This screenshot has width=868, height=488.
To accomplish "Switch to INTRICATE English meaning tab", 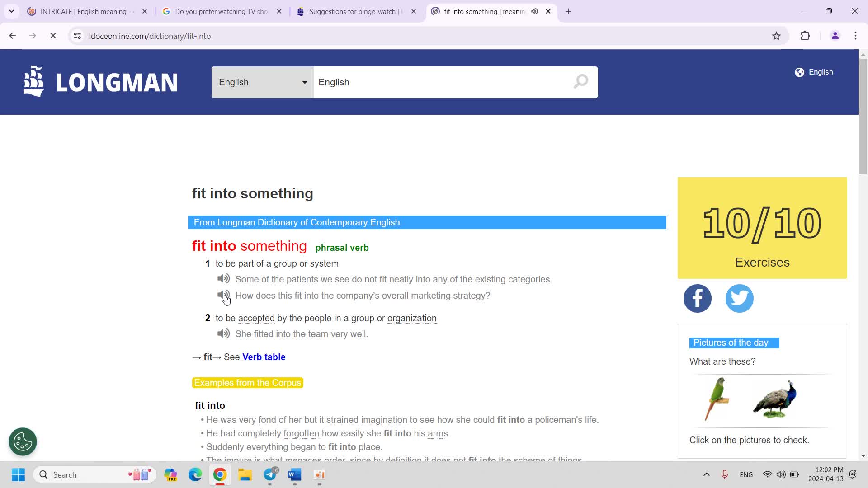I will pos(84,11).
